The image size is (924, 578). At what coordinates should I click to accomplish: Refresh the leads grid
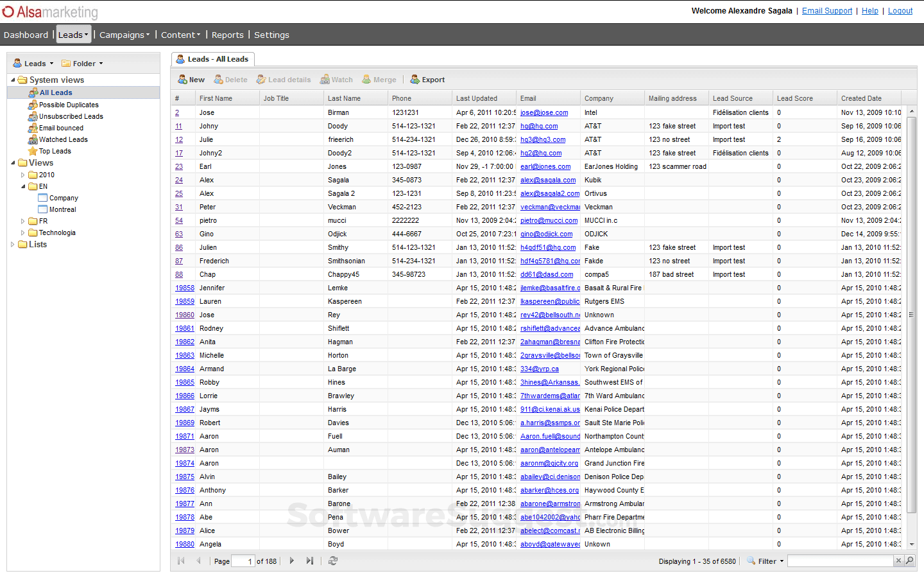coord(333,561)
